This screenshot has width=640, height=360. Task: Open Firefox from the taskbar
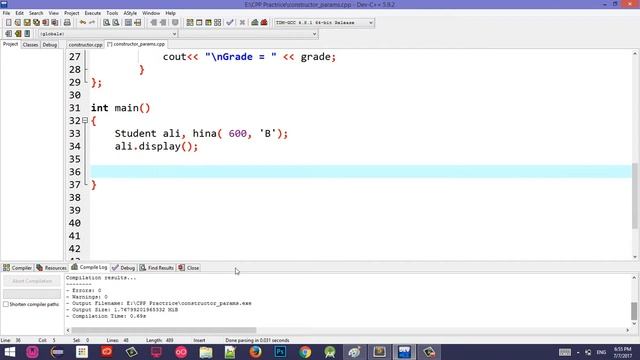click(256, 352)
